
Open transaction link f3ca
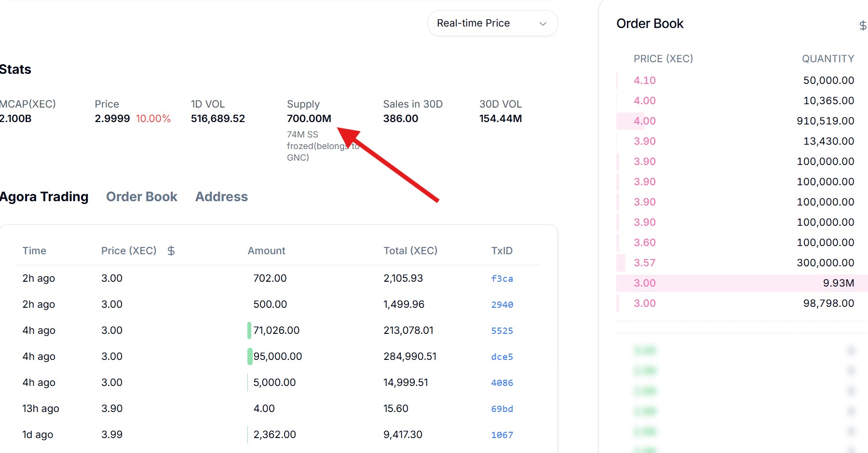(x=502, y=278)
